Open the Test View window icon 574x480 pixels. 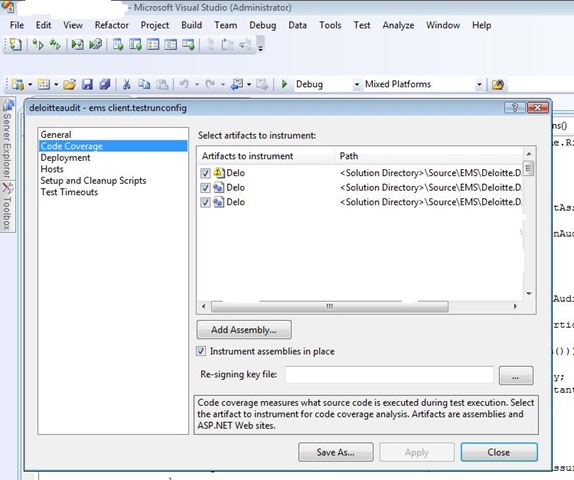pos(118,45)
